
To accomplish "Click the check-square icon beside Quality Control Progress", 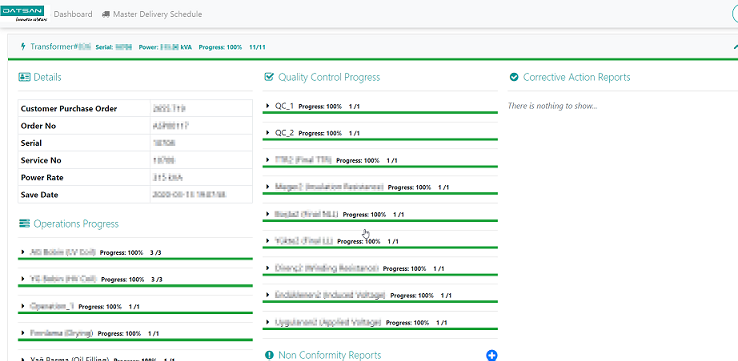I will [269, 77].
